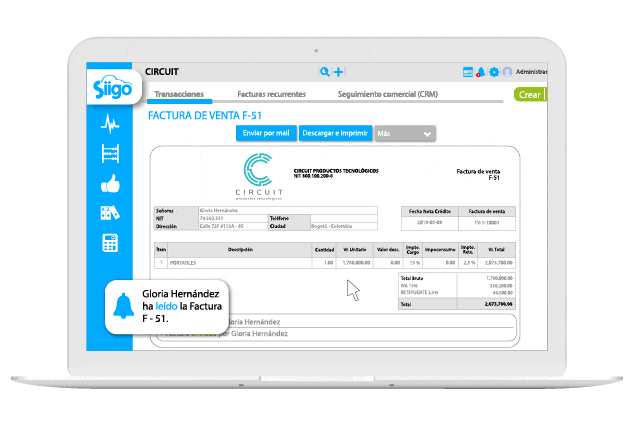This screenshot has width=634, height=432.
Task: Click the Factura enviada por Gloria Hernández row
Action: [x=336, y=334]
